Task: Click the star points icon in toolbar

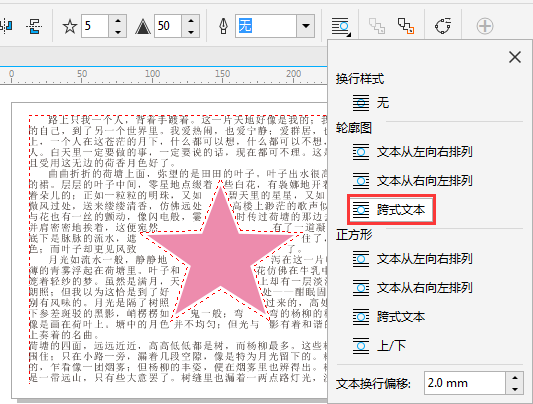Action: (x=70, y=26)
